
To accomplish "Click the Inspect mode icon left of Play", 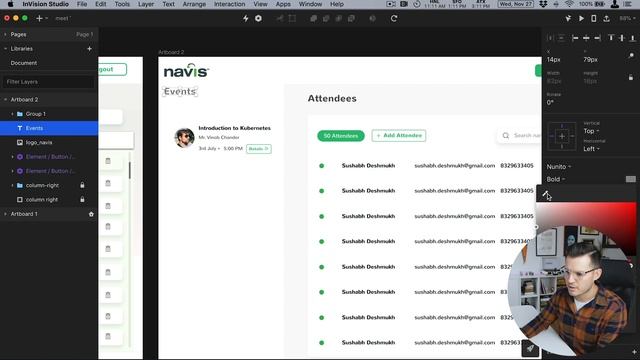I will pos(568,18).
